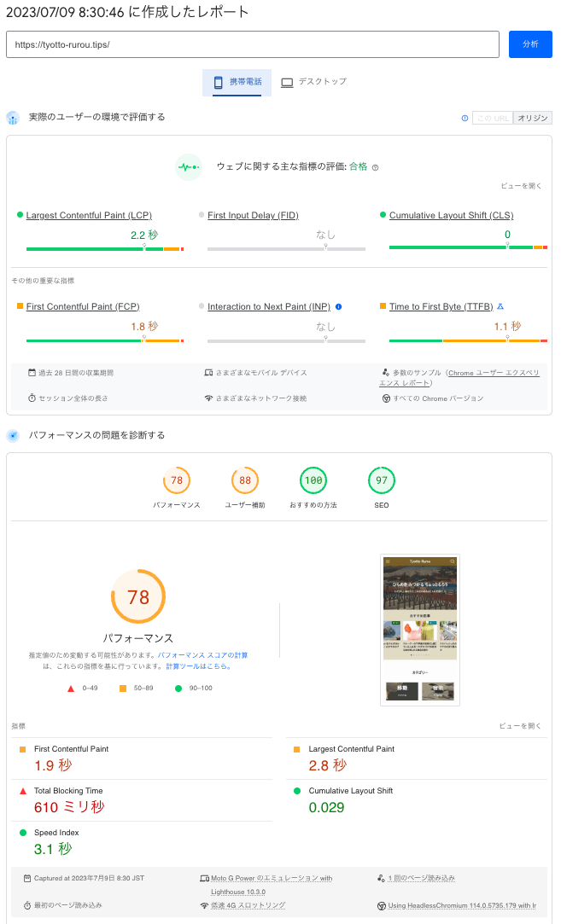
Task: Click the mobile phone icon
Action: tap(219, 82)
